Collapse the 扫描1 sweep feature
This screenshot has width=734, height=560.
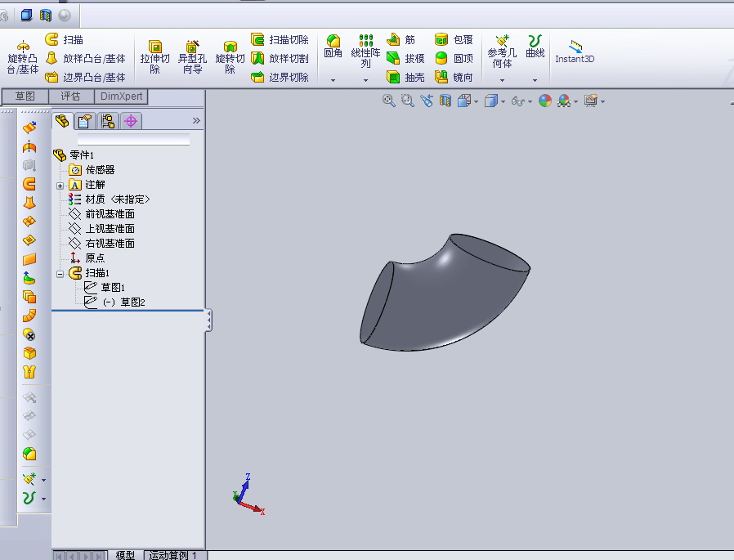pos(60,274)
